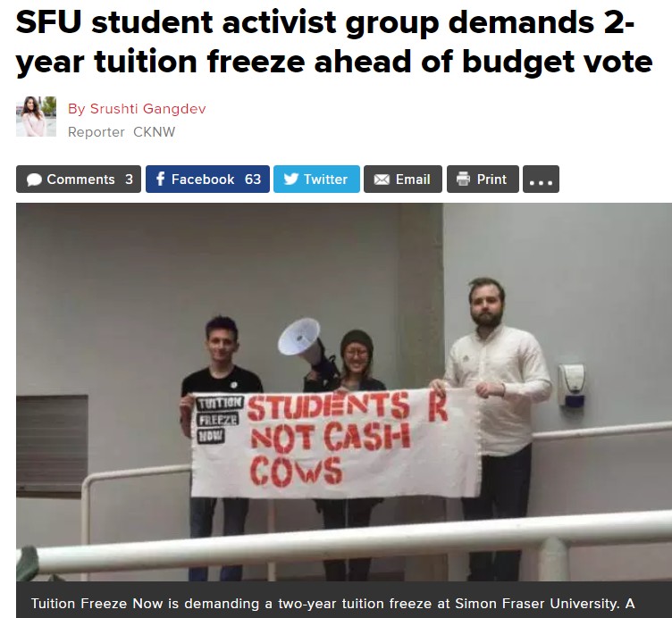
Task: View the 3 comments count
Action: pos(129,179)
